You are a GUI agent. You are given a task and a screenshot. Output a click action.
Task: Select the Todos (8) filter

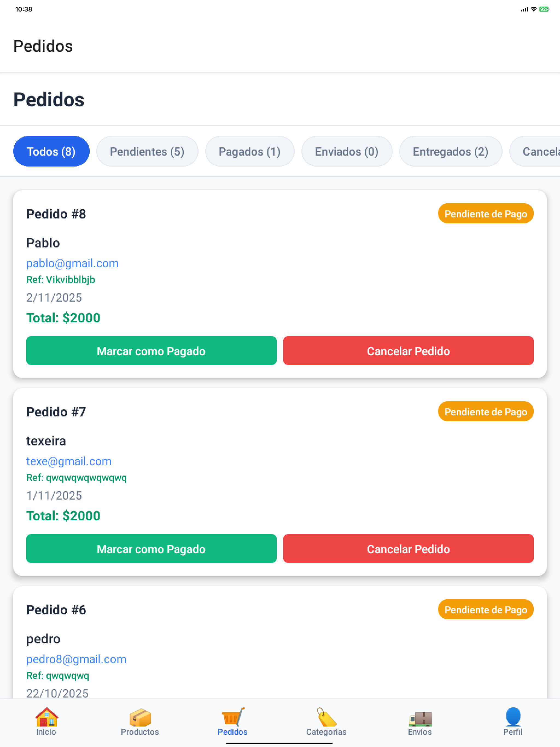(x=51, y=151)
